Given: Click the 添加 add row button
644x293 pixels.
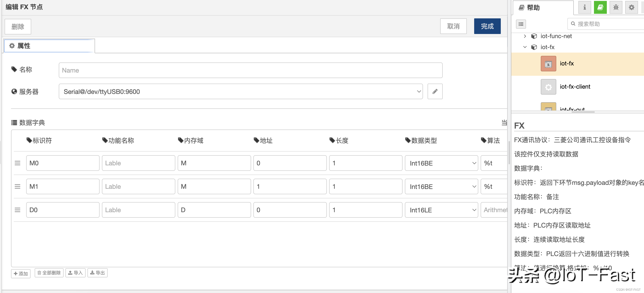Looking at the screenshot, I should click(x=21, y=273).
